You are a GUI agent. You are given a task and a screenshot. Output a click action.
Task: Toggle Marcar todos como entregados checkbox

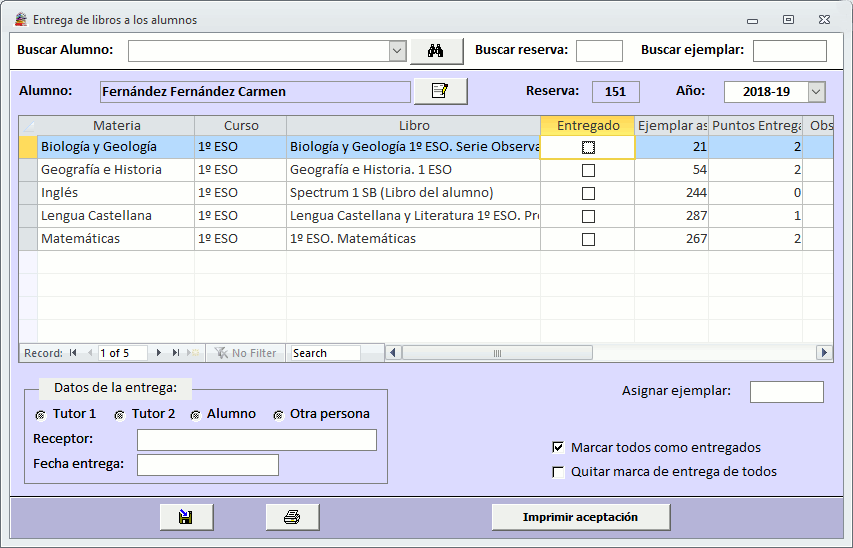(558, 448)
